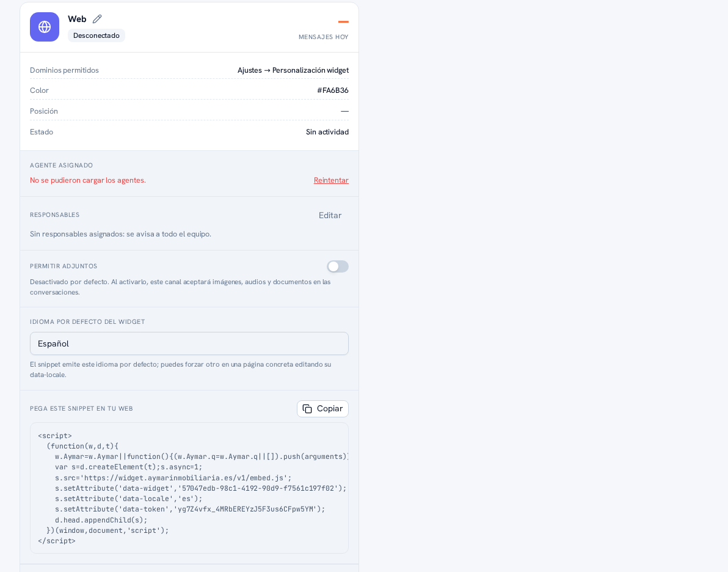The width and height of the screenshot is (728, 572).
Task: Click the MENSAJES HOY label
Action: coord(324,37)
